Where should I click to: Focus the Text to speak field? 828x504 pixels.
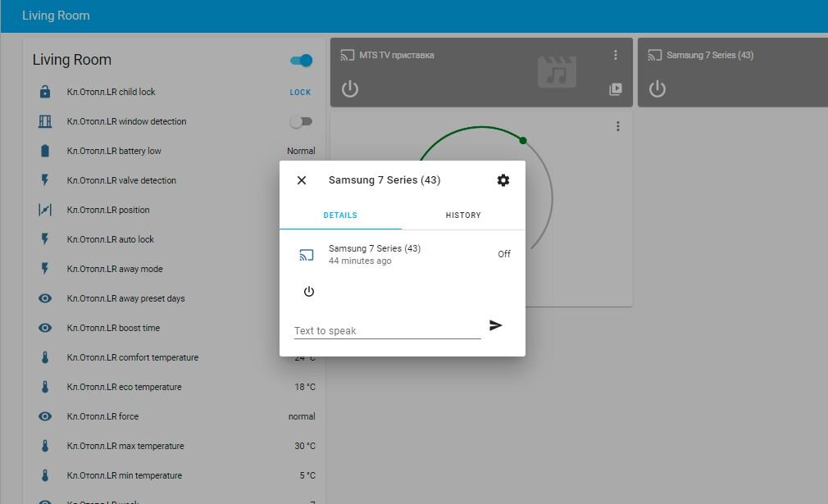click(x=387, y=331)
